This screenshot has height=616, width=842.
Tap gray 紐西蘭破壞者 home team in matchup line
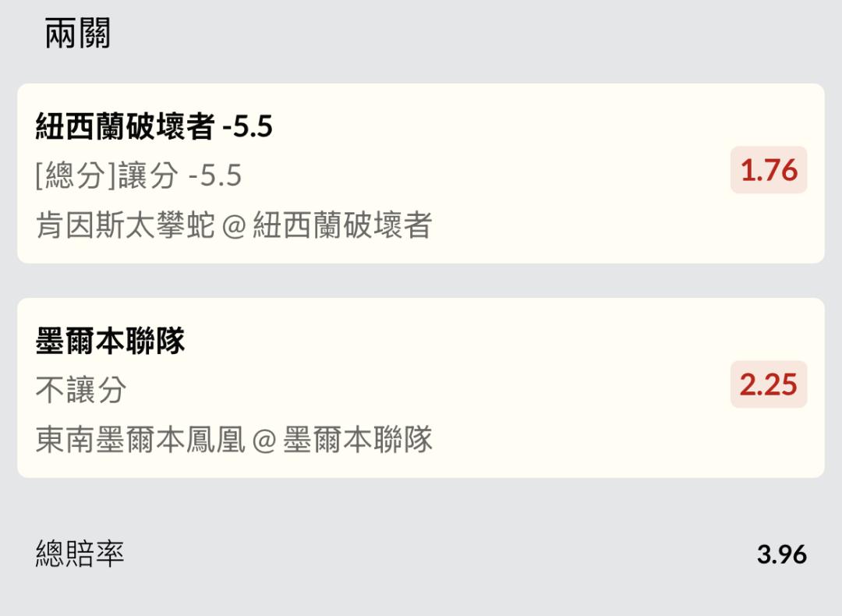point(342,226)
